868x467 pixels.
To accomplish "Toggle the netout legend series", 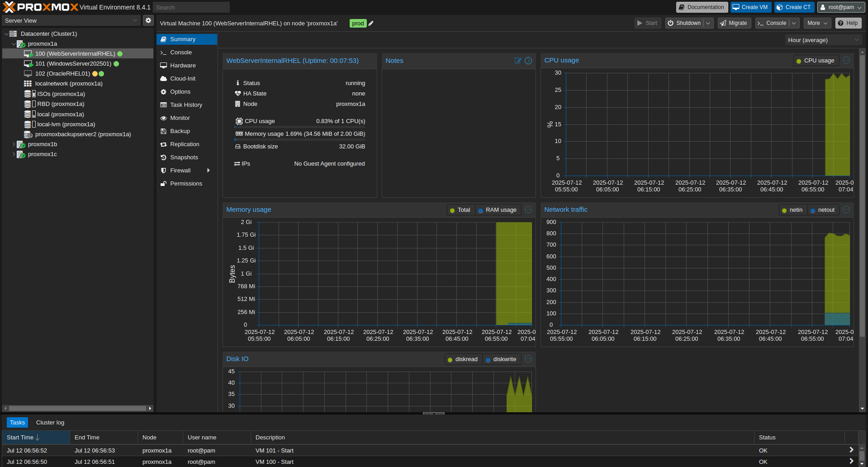I will click(823, 210).
